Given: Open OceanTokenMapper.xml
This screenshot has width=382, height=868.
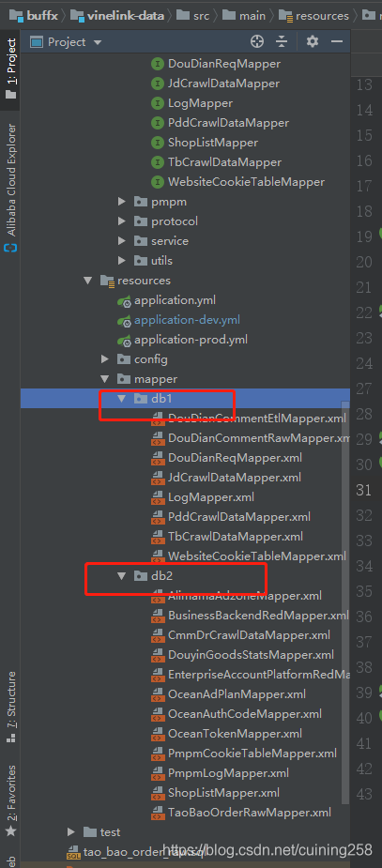Looking at the screenshot, I should tap(236, 734).
